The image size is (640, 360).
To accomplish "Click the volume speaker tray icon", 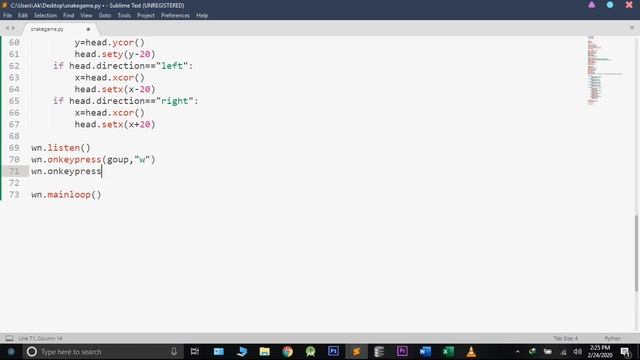I will click(x=577, y=351).
